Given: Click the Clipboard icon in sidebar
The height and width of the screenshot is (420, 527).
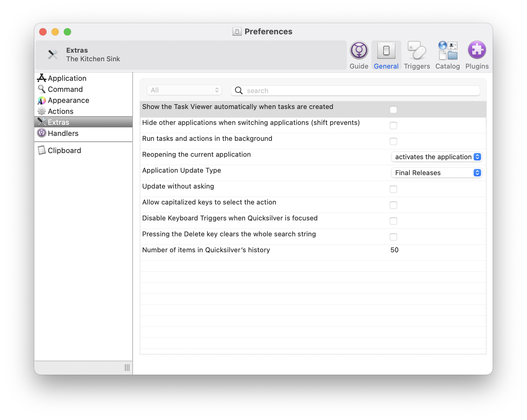Looking at the screenshot, I should (x=41, y=150).
